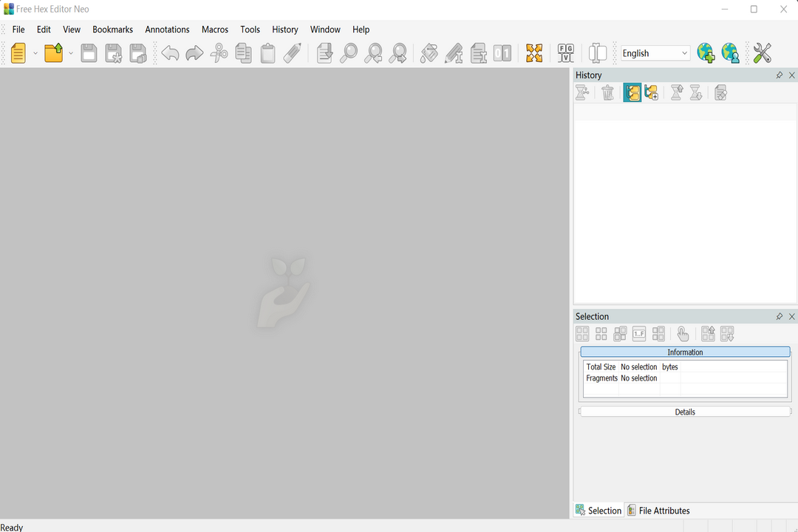This screenshot has height=532, width=798.
Task: Click the trash can icon in History panel
Action: tap(607, 93)
